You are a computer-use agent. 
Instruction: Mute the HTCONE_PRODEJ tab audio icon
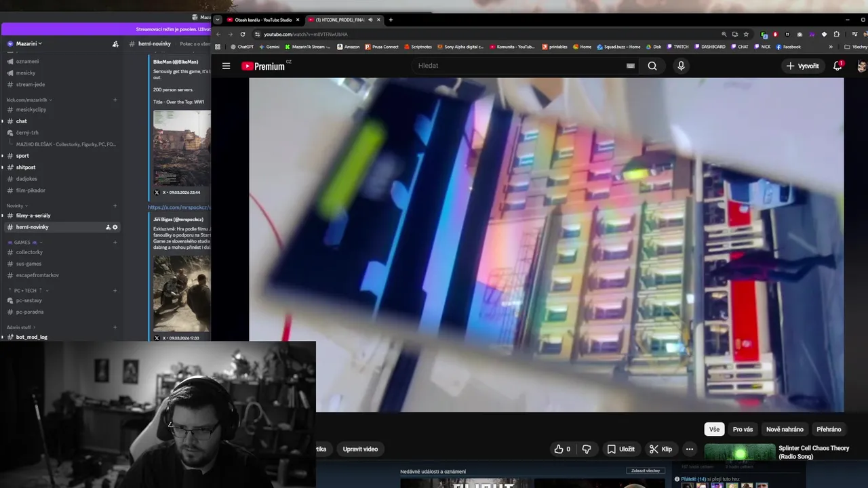point(370,20)
